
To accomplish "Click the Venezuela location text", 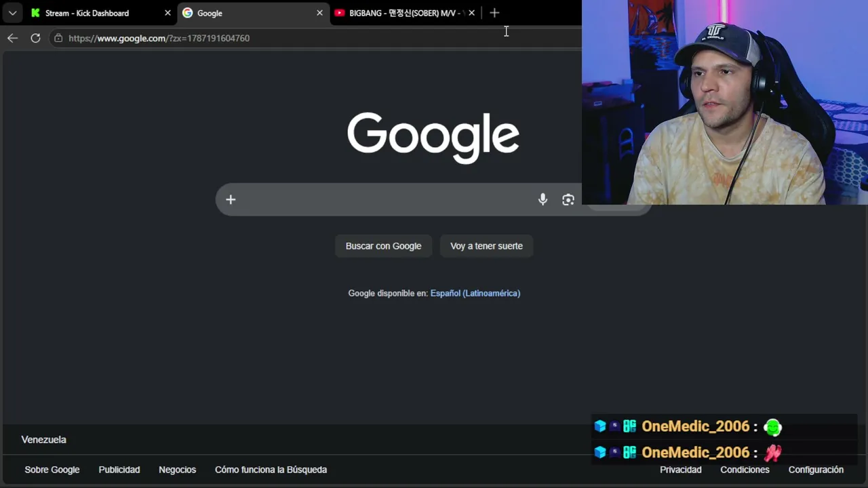I will [44, 440].
